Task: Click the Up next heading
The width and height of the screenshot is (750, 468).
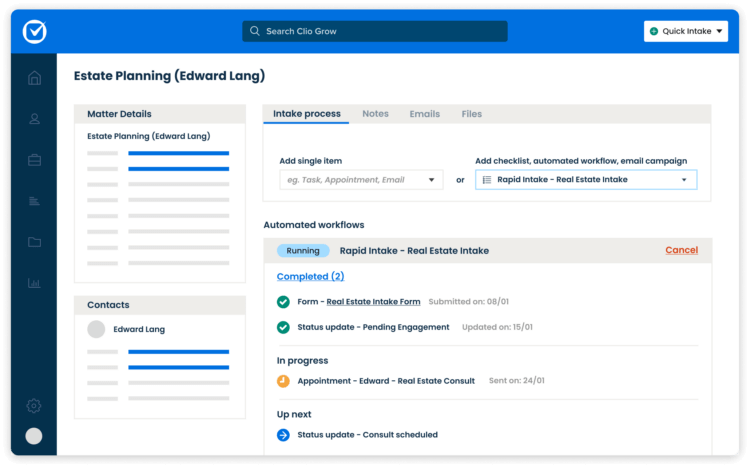Action: (x=294, y=414)
